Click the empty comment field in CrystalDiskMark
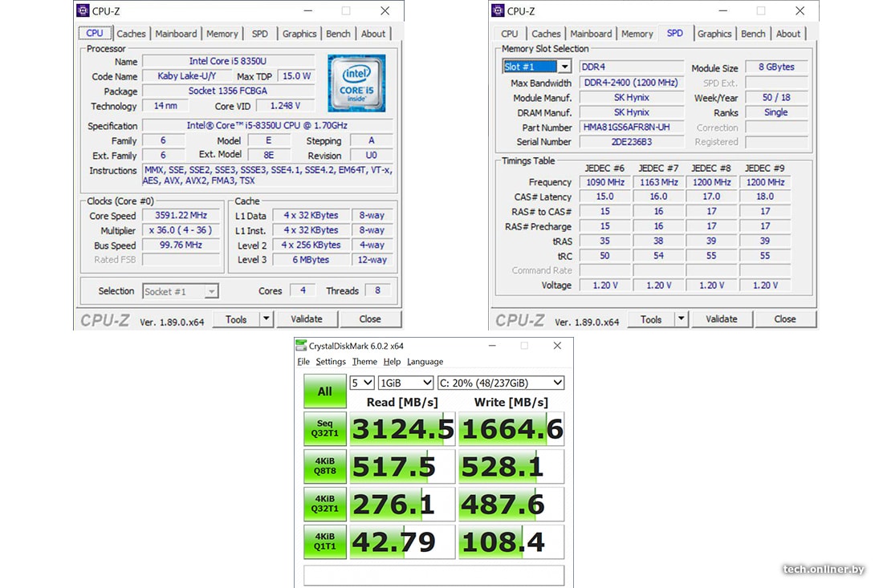Viewport: 883px width, 588px height. 433,575
